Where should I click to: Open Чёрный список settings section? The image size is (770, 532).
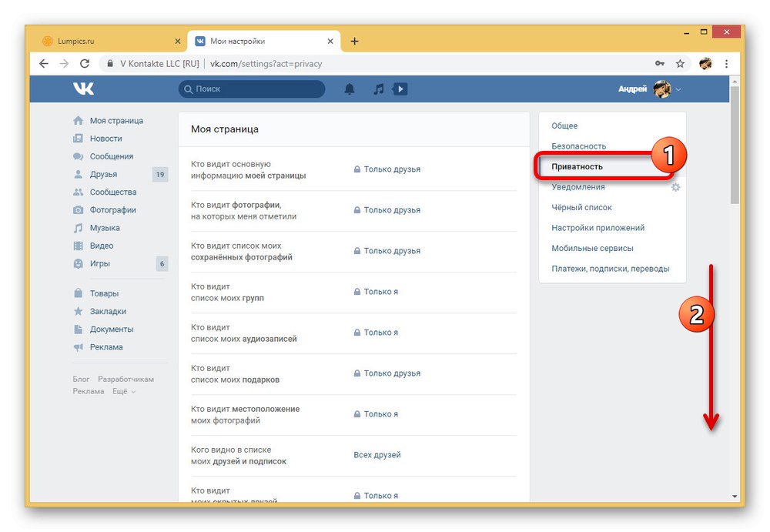click(581, 207)
